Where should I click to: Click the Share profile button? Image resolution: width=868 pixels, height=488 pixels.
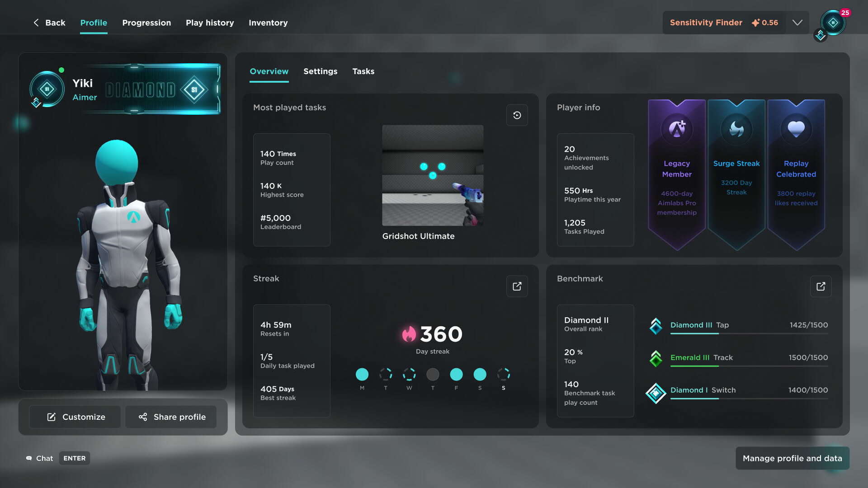171,417
